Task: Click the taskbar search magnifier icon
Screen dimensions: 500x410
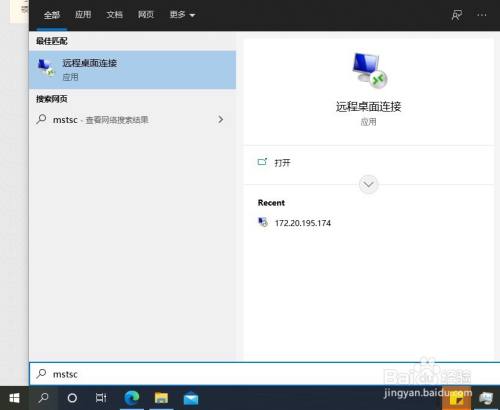Action: 43,398
